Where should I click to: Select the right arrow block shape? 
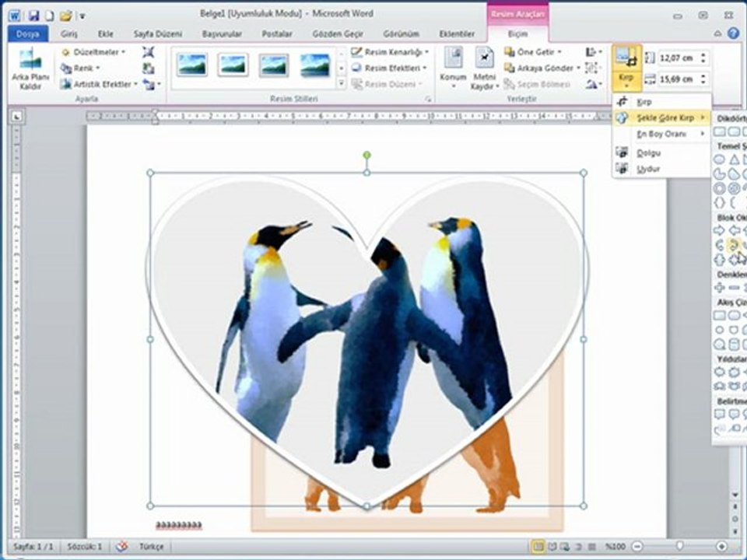[719, 230]
